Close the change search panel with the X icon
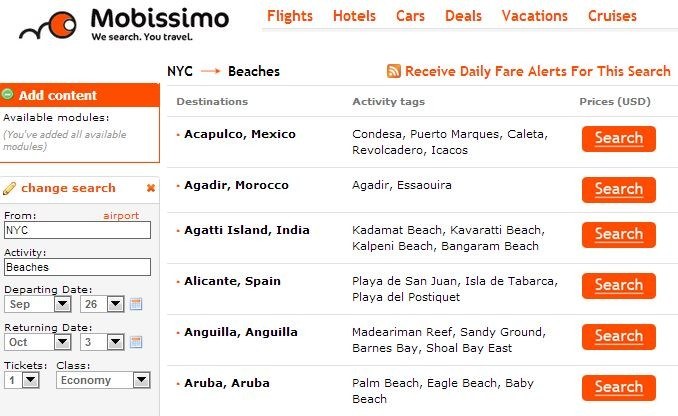The height and width of the screenshot is (416, 678). (x=150, y=188)
